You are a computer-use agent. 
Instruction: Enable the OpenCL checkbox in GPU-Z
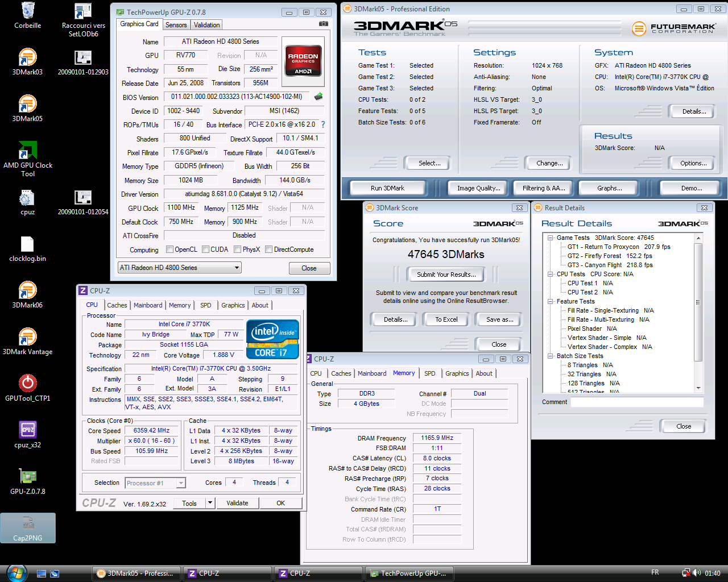169,250
